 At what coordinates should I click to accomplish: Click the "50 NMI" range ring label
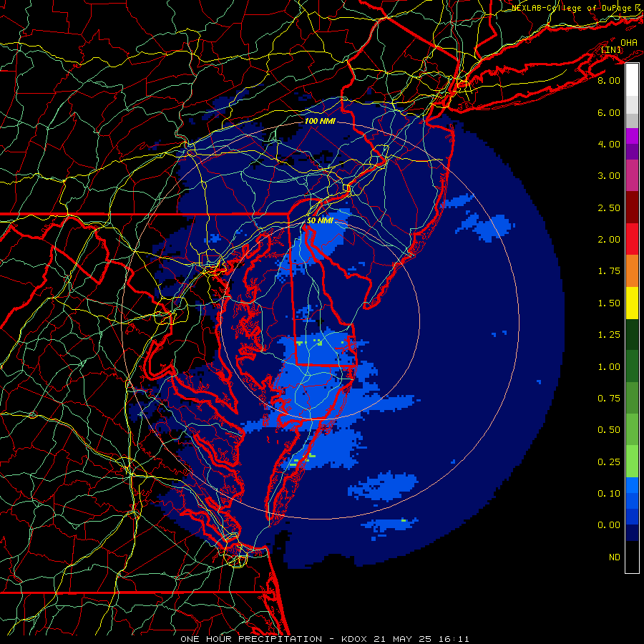[x=320, y=221]
